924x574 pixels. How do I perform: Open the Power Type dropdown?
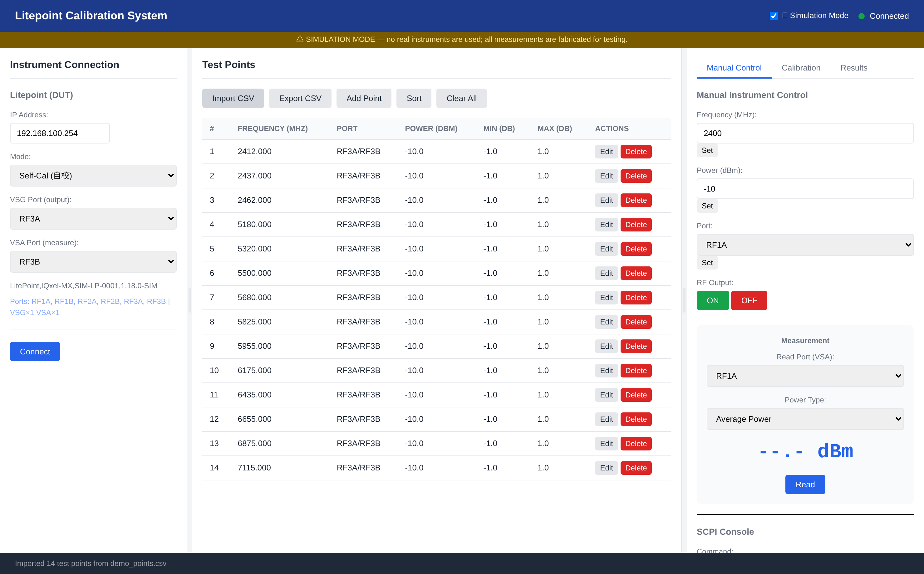click(805, 419)
